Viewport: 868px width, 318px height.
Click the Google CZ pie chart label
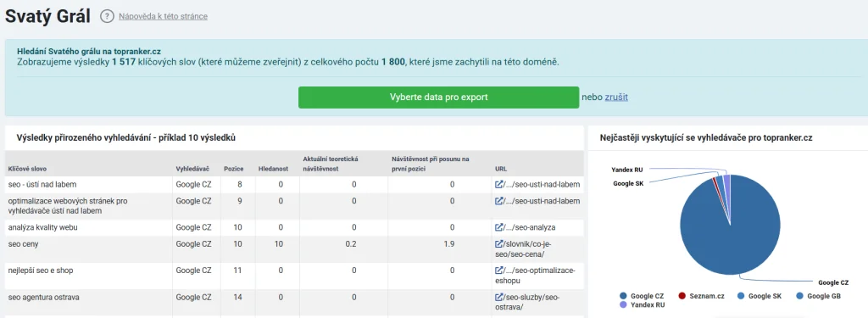point(833,282)
